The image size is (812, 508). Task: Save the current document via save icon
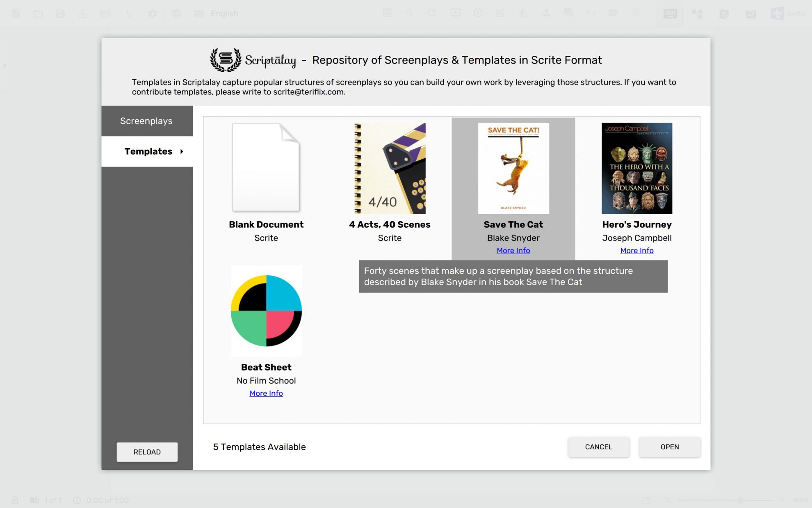(x=61, y=13)
